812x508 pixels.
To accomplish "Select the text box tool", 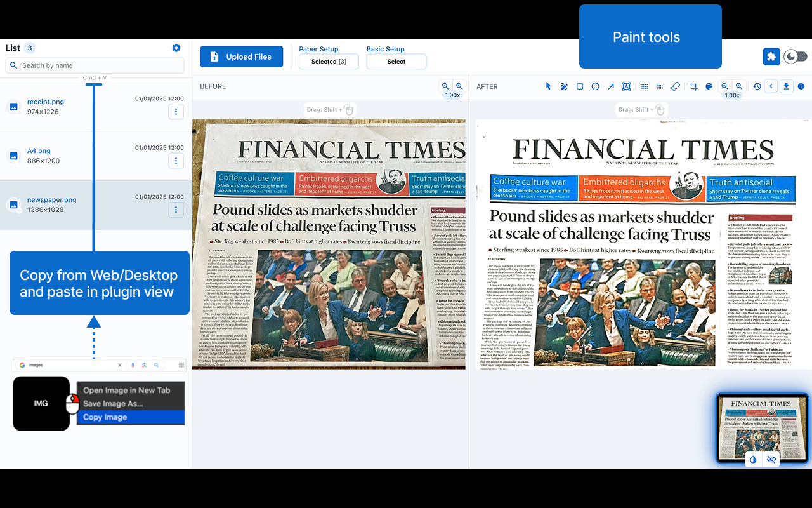I will coord(627,86).
